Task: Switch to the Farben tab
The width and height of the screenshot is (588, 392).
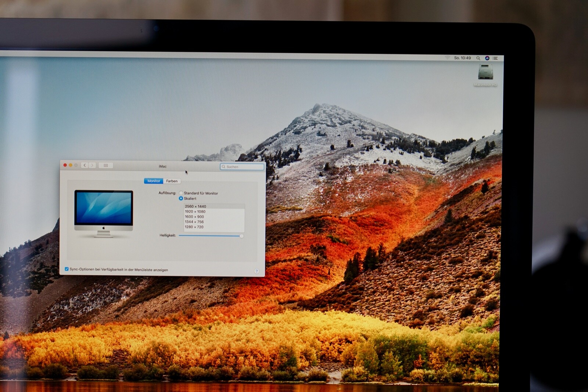Action: pos(172,181)
